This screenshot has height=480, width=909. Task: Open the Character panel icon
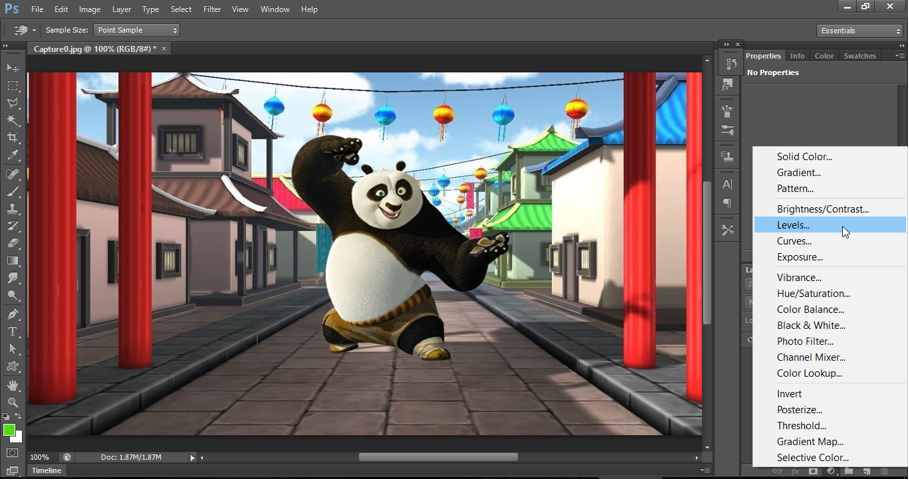click(x=728, y=184)
